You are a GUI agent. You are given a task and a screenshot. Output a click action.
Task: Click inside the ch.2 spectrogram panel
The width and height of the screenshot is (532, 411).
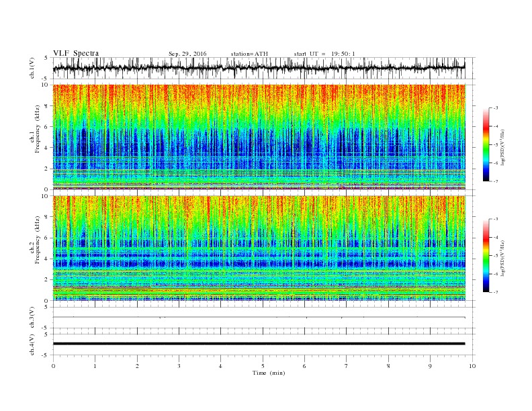259,248
